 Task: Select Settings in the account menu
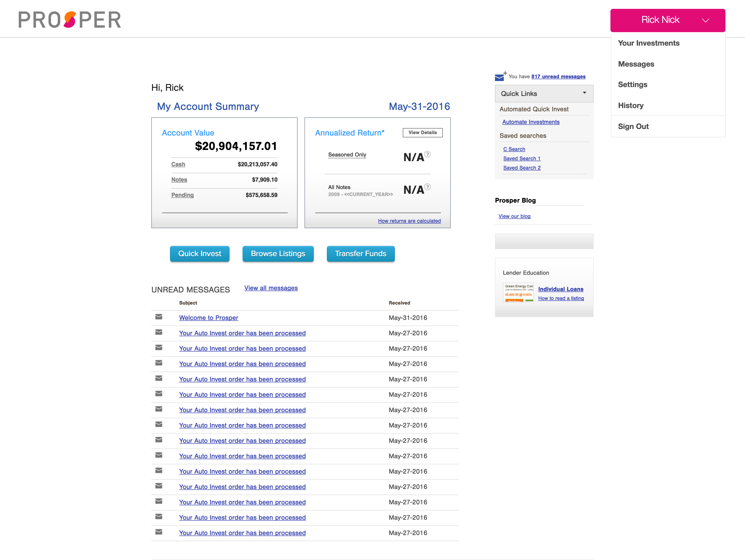[x=633, y=85]
